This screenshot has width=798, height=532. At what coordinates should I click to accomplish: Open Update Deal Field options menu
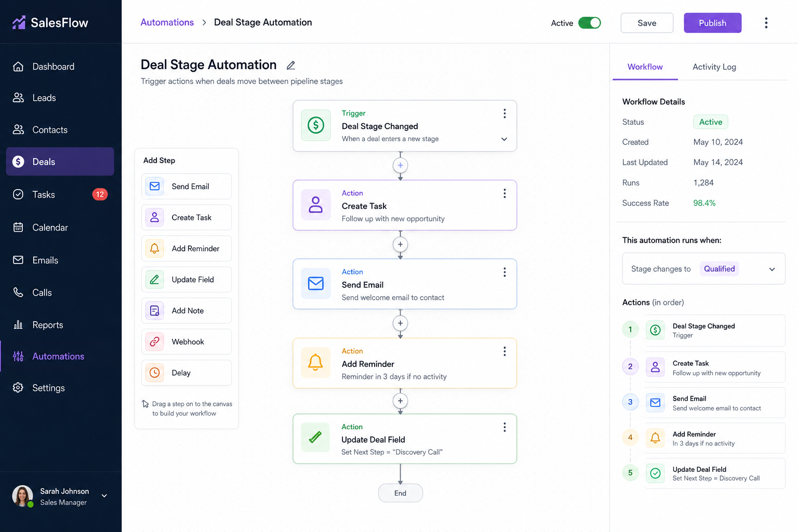pos(504,427)
